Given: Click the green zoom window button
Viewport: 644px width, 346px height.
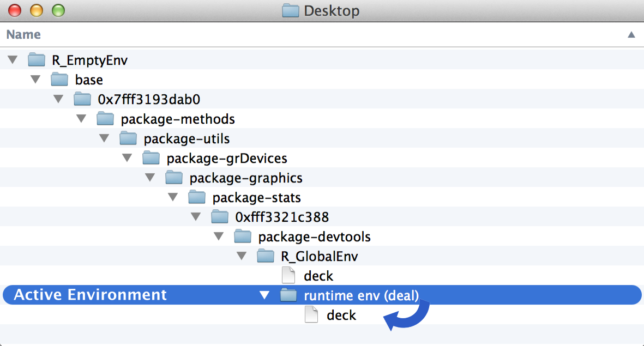Looking at the screenshot, I should (x=58, y=10).
